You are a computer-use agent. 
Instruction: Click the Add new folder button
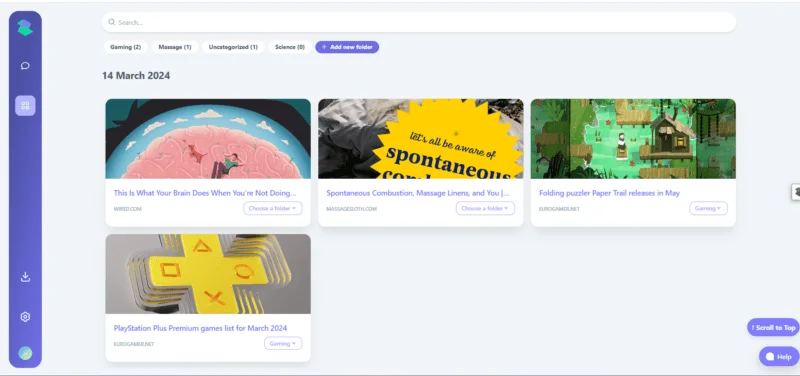coord(347,47)
